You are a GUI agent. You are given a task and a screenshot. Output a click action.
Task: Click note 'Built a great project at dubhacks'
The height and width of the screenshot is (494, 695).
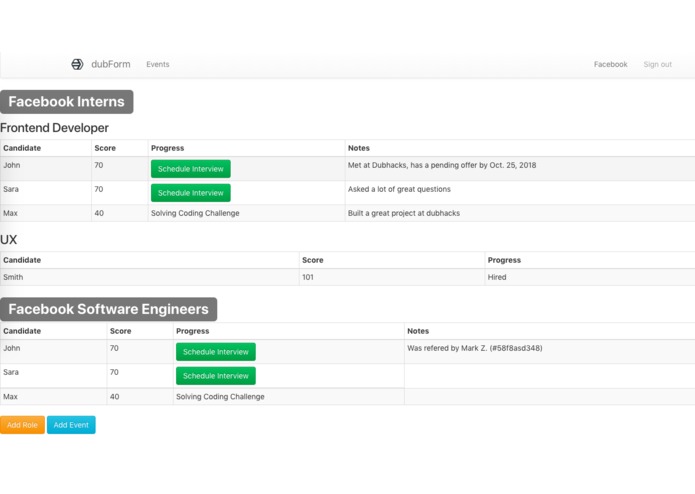point(404,213)
